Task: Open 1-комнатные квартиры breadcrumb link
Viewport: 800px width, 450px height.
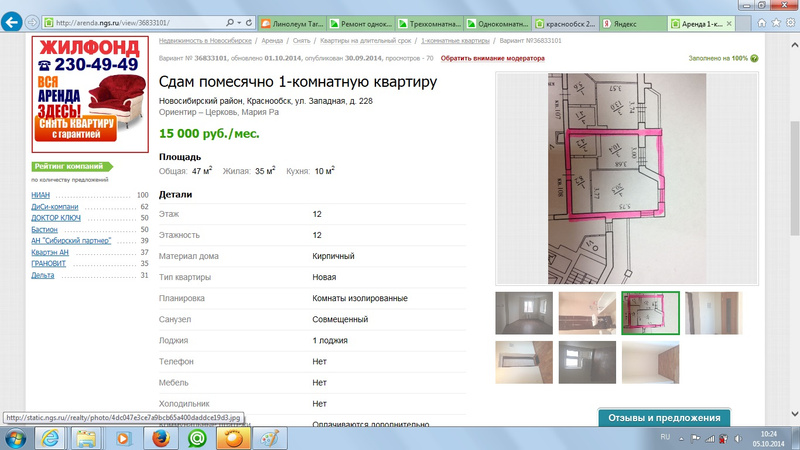Action: 455,41
